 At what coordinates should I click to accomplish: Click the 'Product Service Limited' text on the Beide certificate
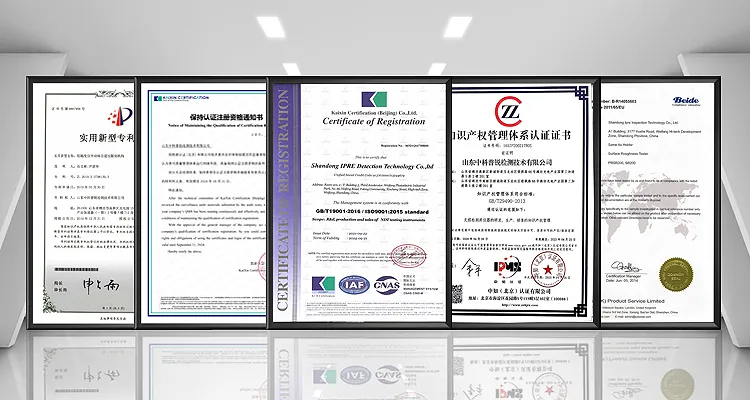(636, 301)
